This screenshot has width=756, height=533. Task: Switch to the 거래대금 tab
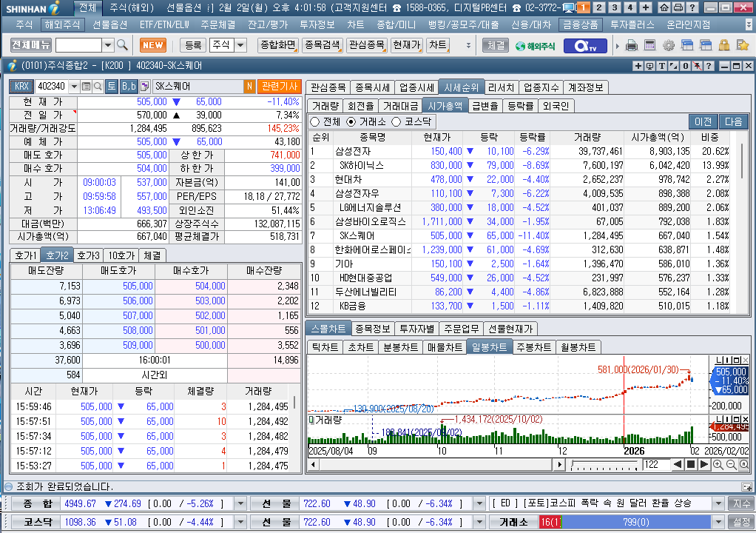pos(400,106)
